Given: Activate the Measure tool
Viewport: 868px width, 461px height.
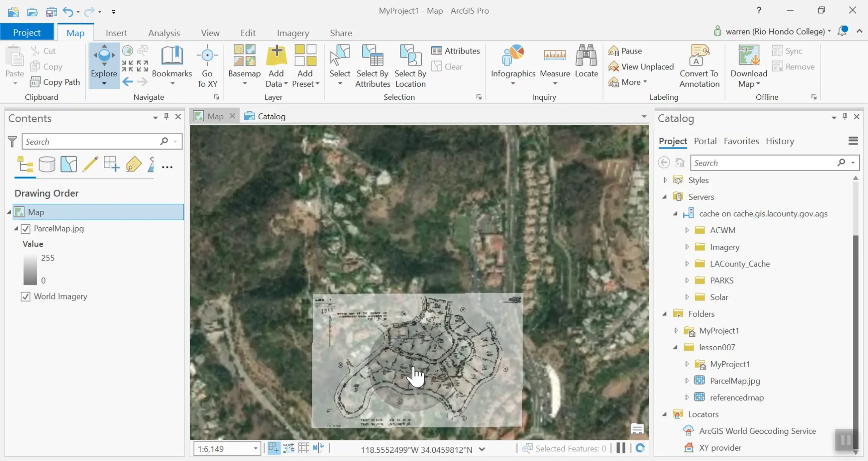Looking at the screenshot, I should coord(555,66).
